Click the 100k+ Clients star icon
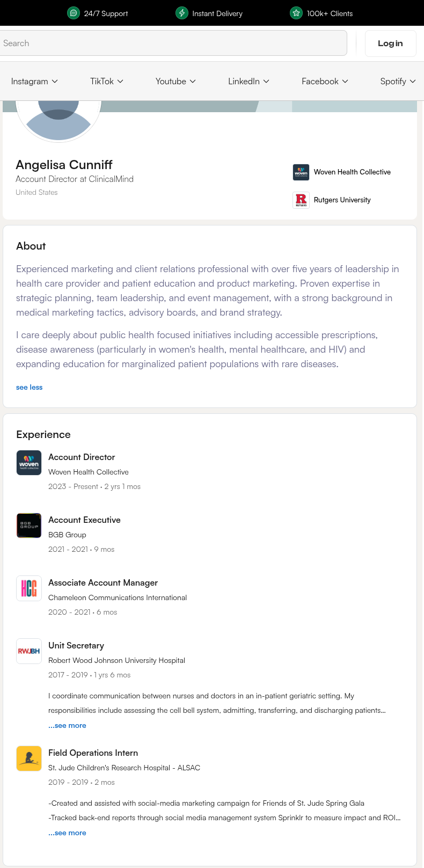424x868 pixels. click(x=296, y=13)
